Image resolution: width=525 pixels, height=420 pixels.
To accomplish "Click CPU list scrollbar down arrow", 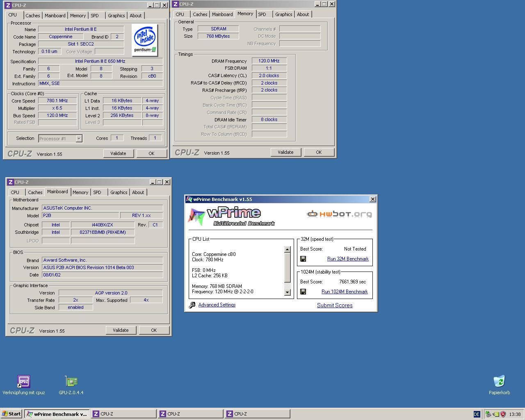I will click(x=288, y=292).
